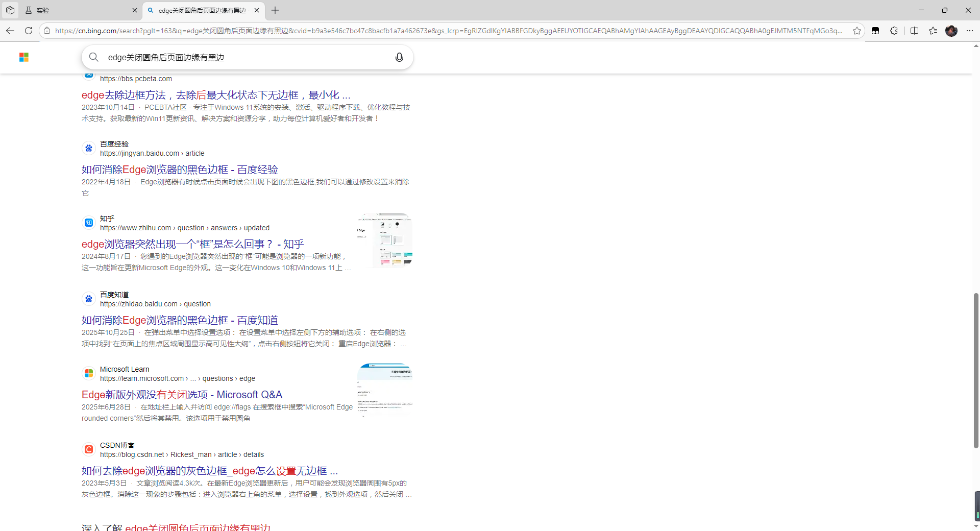Viewport: 980px width, 531px height.
Task: Open the Favorites list
Action: coord(933,31)
